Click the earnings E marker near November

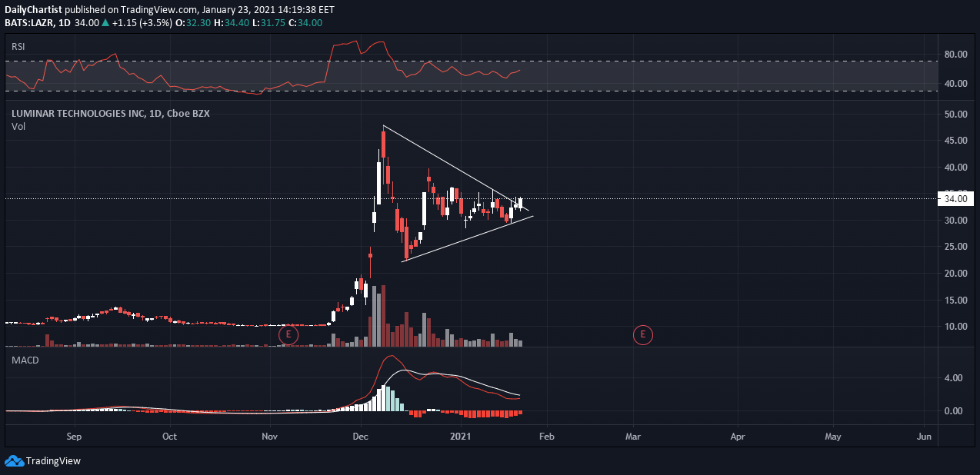coord(288,334)
